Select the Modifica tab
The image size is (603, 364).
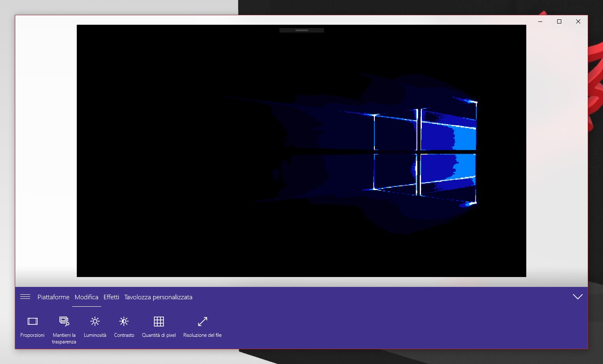pos(86,297)
